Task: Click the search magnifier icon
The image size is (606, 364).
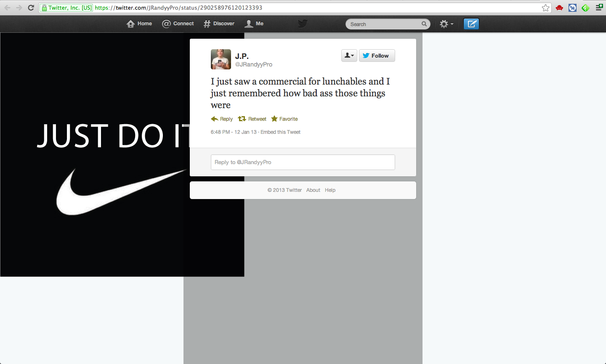Action: pyautogui.click(x=424, y=24)
